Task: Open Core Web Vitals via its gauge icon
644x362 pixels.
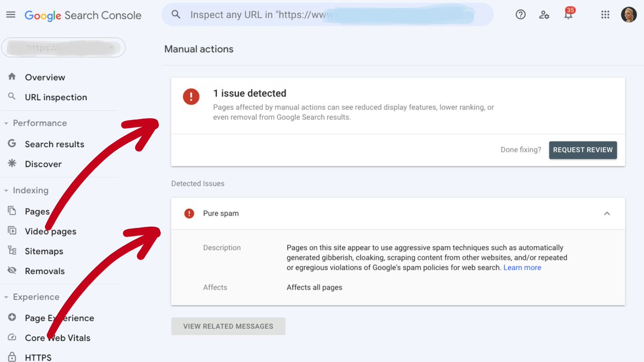Action: pyautogui.click(x=12, y=337)
